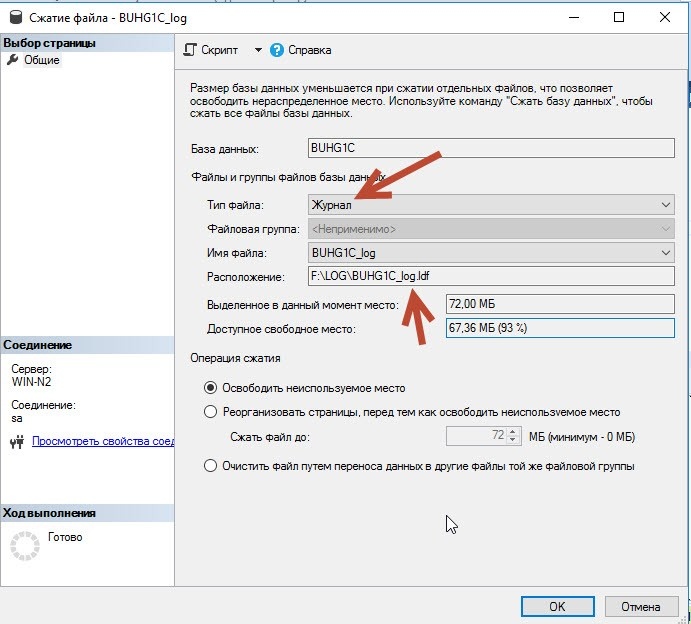
Task: Click the Тип файла label
Action: pyautogui.click(x=235, y=205)
